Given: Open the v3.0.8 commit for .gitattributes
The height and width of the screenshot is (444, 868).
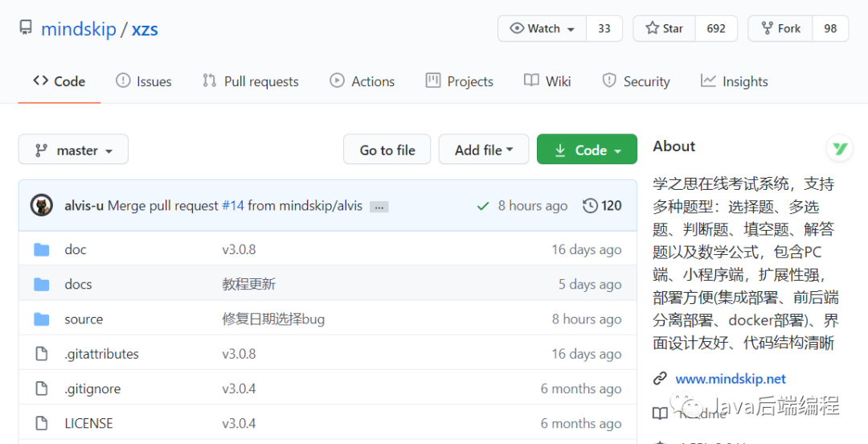Looking at the screenshot, I should pos(240,354).
